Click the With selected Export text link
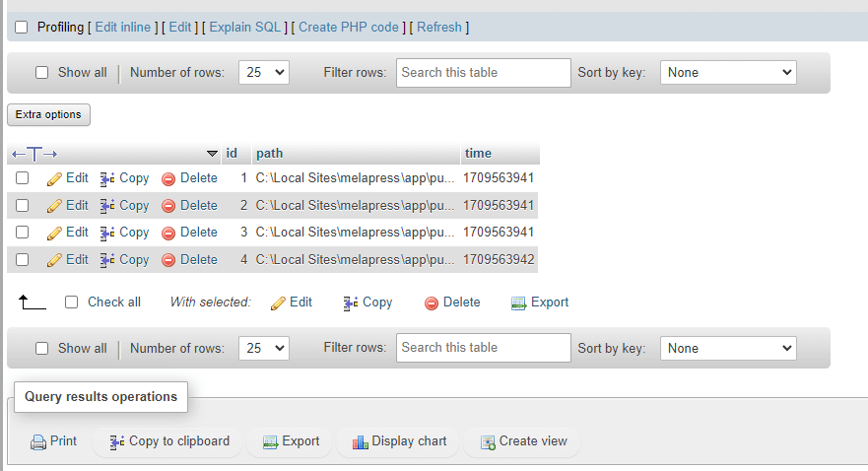 [x=550, y=303]
